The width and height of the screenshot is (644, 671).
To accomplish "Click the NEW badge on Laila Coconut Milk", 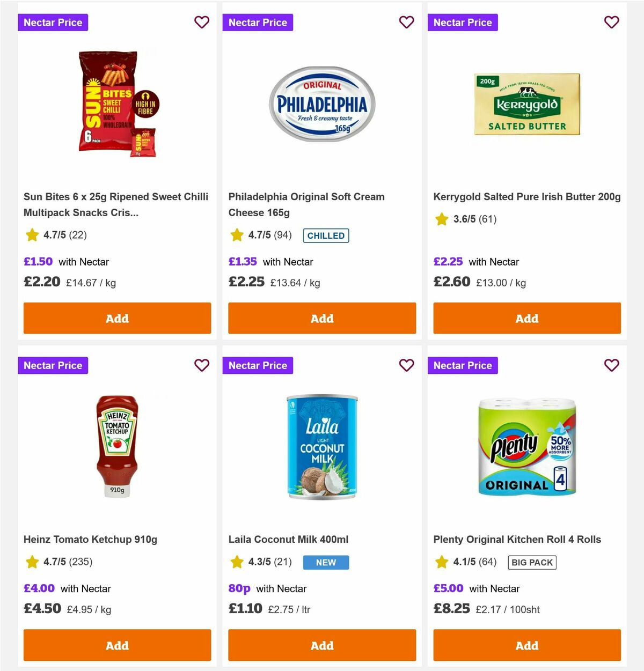I will tap(326, 562).
